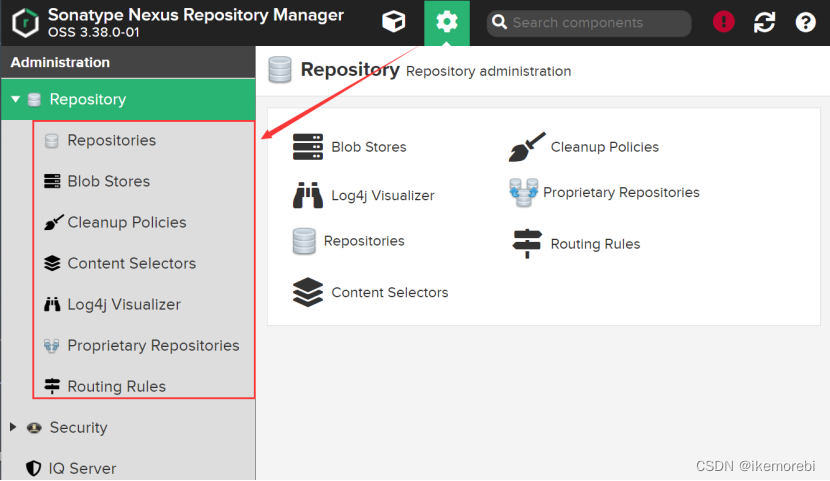Click the main panel Content Selectors layers icon

[x=308, y=292]
